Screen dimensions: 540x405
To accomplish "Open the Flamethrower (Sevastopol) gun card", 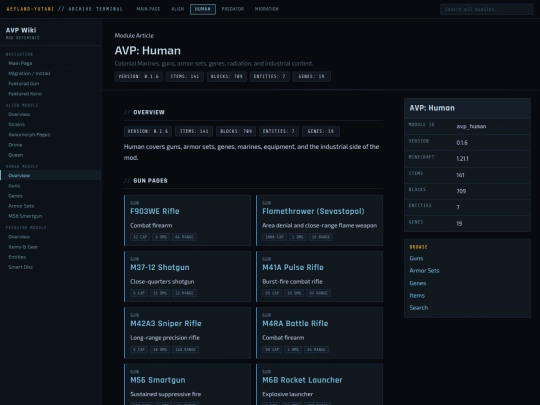I will click(319, 220).
